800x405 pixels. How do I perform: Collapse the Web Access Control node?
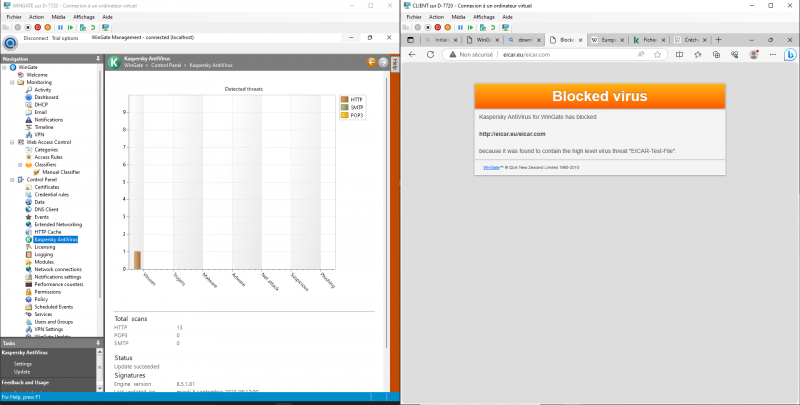12,142
